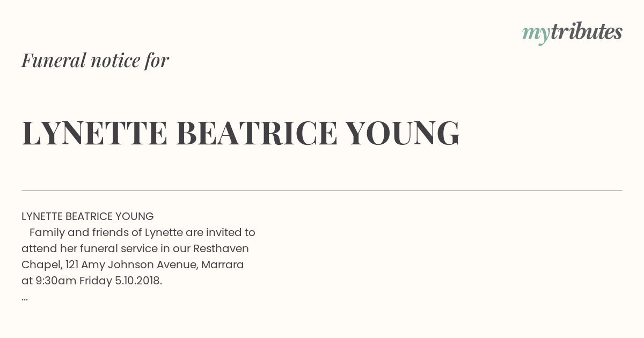The image size is (644, 338).
Task: Click the word YOUNG in the large title
Action: [x=402, y=133]
